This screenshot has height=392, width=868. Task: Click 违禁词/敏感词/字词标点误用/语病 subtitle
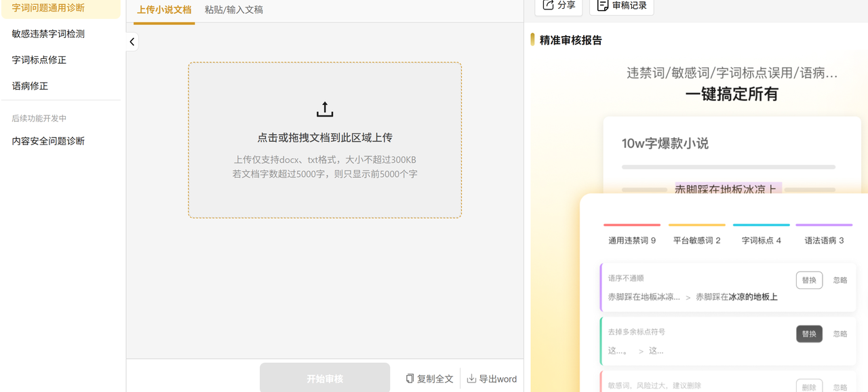pyautogui.click(x=732, y=73)
